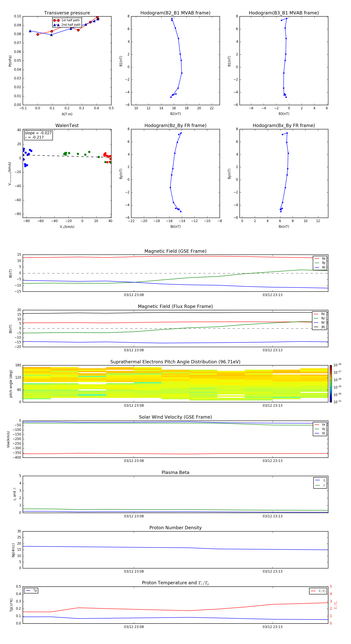Image resolution: width=351 pixels, height=644 pixels.
Task: Click the 'Magnetic Field (Flux Rope Frame)' title
Action: coord(175,307)
